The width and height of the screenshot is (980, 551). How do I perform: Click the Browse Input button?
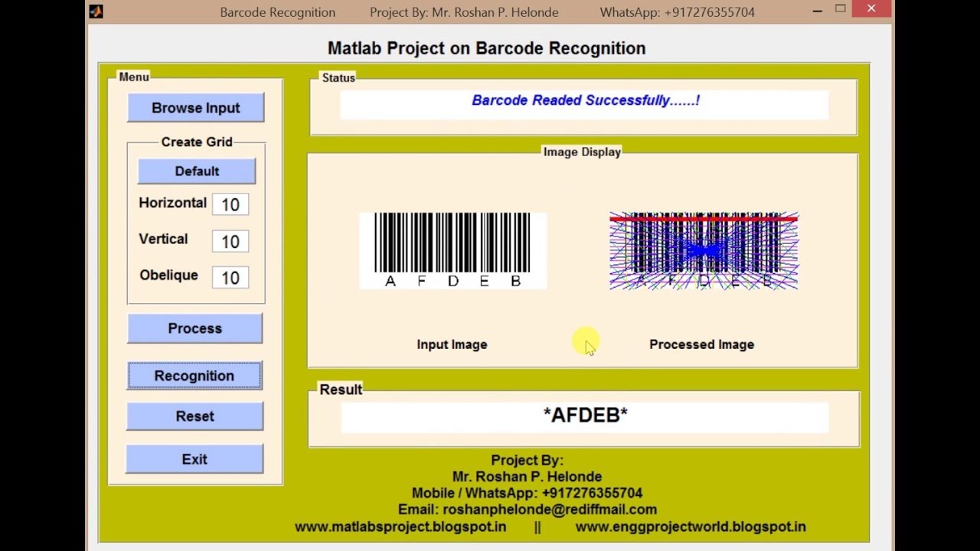196,108
